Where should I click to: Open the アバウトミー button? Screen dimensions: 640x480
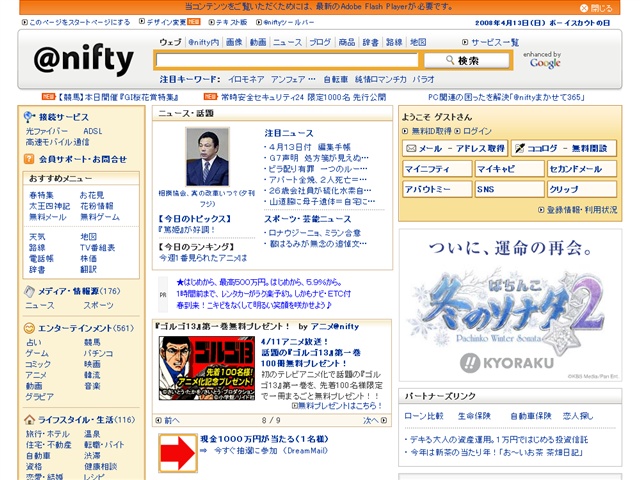tap(437, 189)
